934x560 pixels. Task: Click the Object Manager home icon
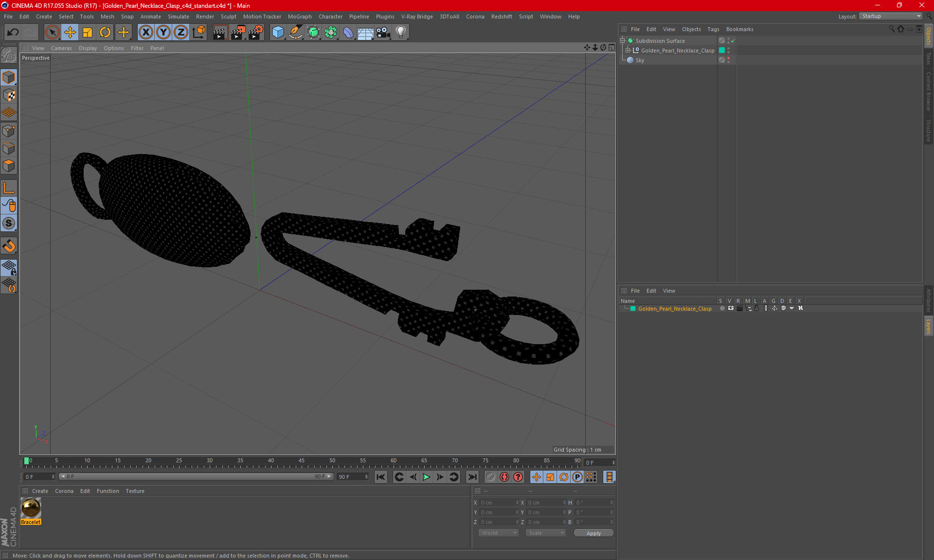pyautogui.click(x=900, y=29)
